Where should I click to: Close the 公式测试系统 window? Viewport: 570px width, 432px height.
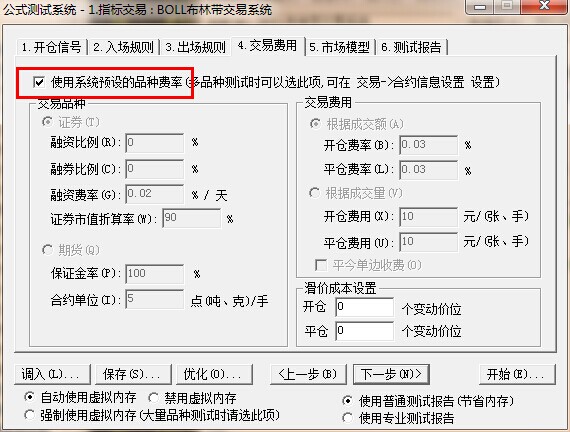tap(544, 6)
